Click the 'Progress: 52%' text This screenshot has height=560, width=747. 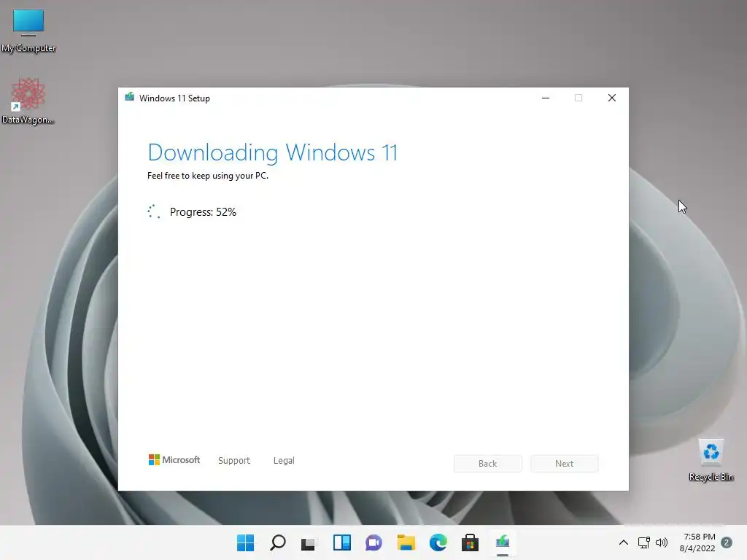203,212
